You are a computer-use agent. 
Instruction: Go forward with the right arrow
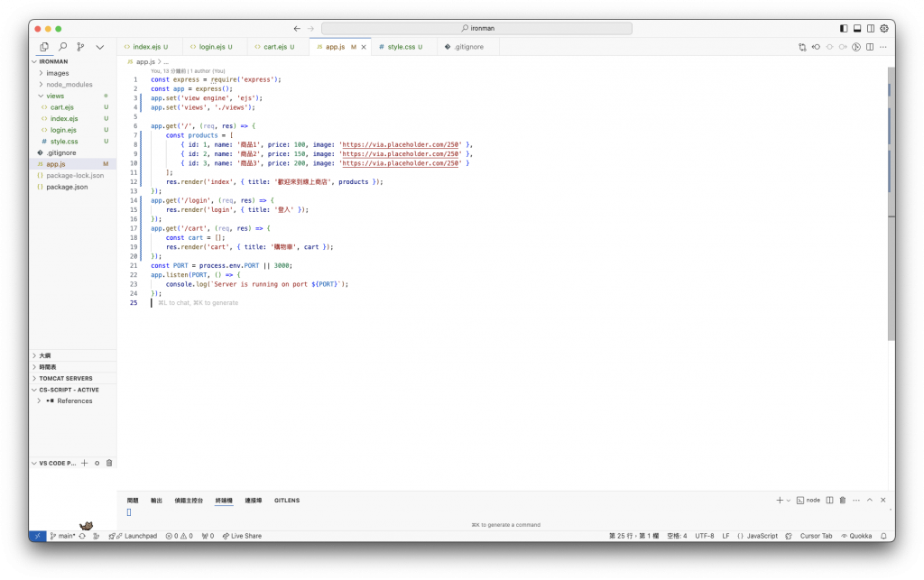tap(310, 28)
